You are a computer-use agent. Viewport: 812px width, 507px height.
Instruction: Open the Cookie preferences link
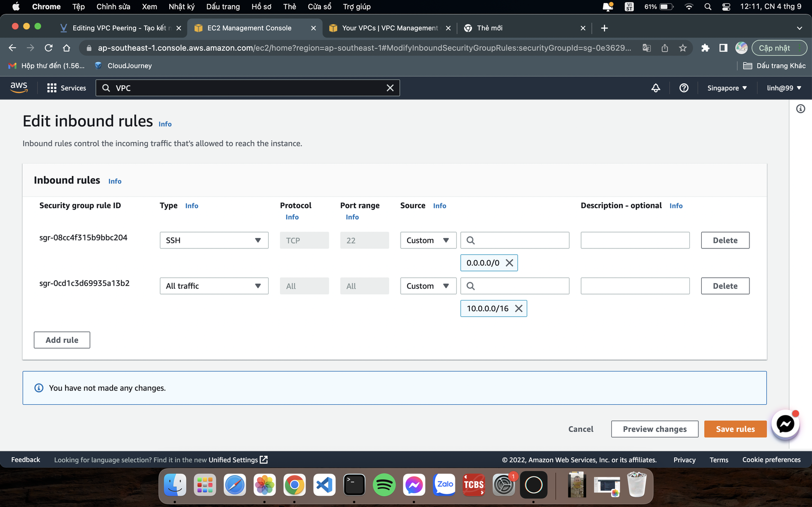click(771, 460)
